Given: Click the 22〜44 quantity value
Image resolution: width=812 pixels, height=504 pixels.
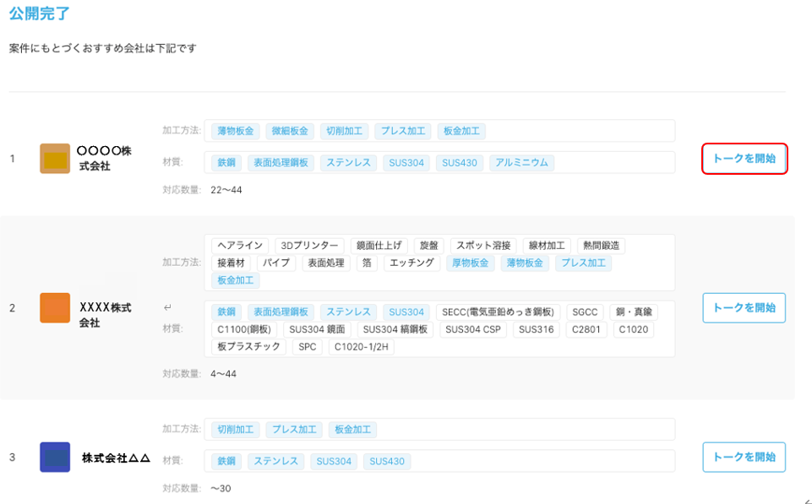Looking at the screenshot, I should click(x=226, y=190).
